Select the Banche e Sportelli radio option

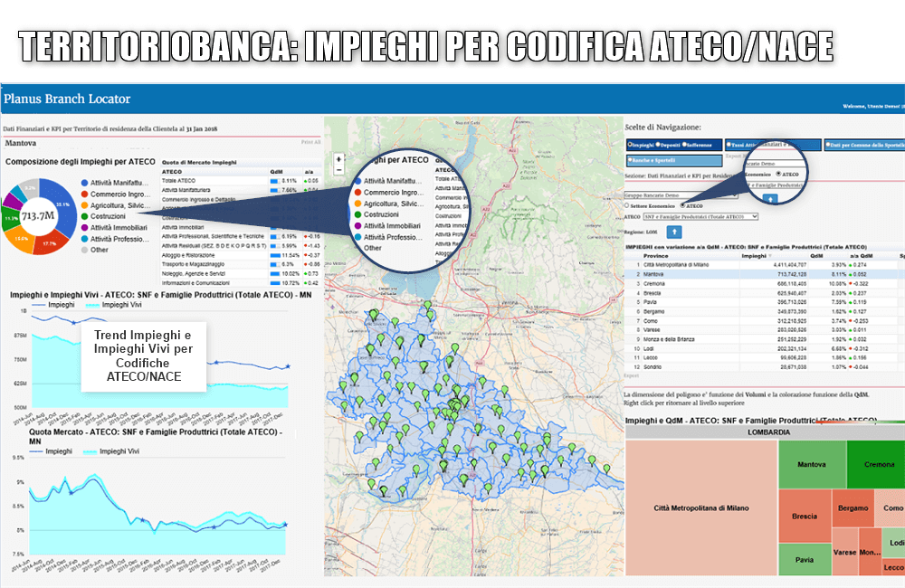tap(630, 160)
